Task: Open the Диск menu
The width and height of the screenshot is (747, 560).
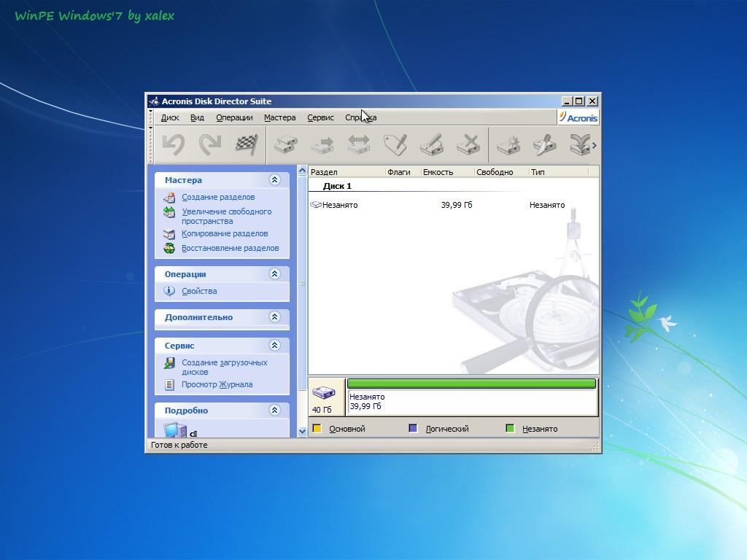Action: point(170,117)
